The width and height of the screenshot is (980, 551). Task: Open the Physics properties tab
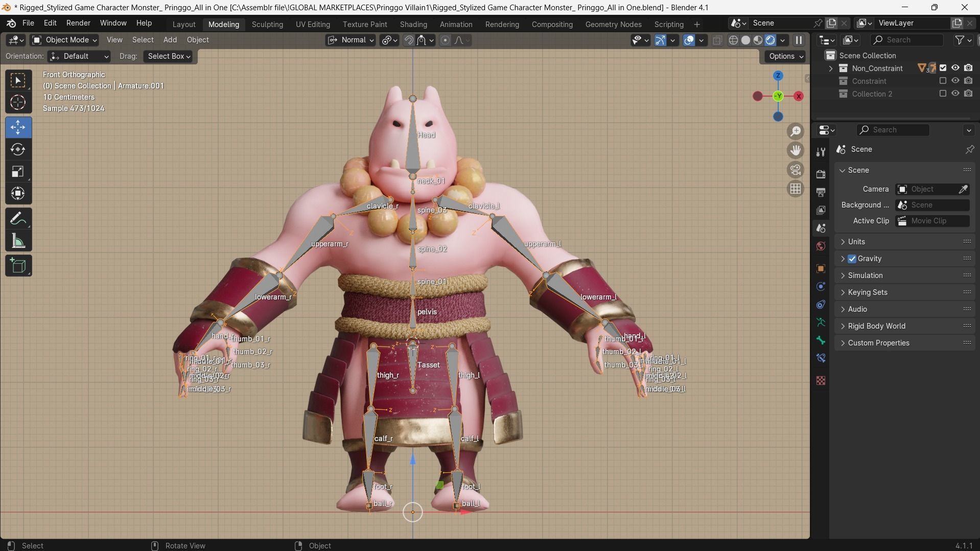821,286
